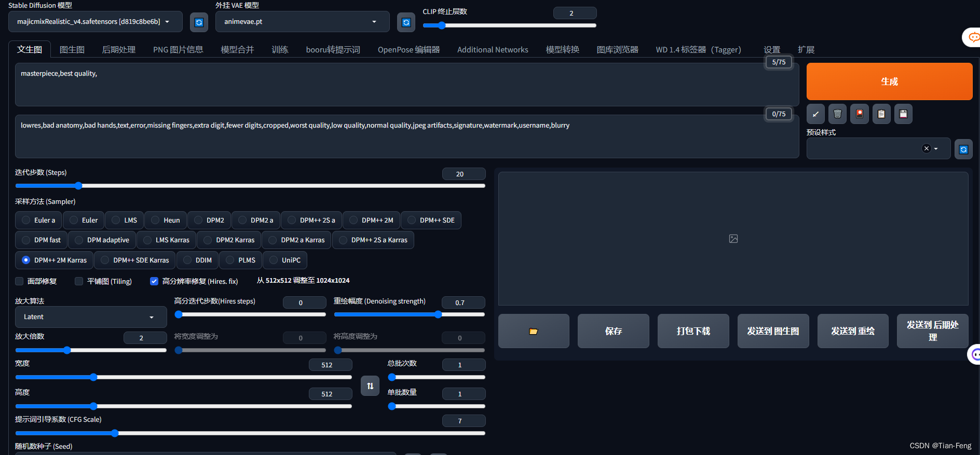Clear the preset styles selection X

click(926, 148)
